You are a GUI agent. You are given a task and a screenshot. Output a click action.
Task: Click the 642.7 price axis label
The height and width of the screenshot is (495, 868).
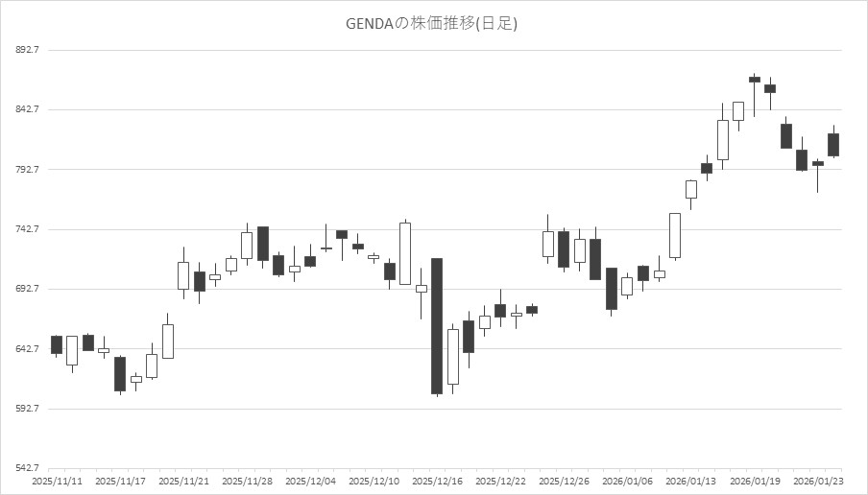tap(22, 349)
